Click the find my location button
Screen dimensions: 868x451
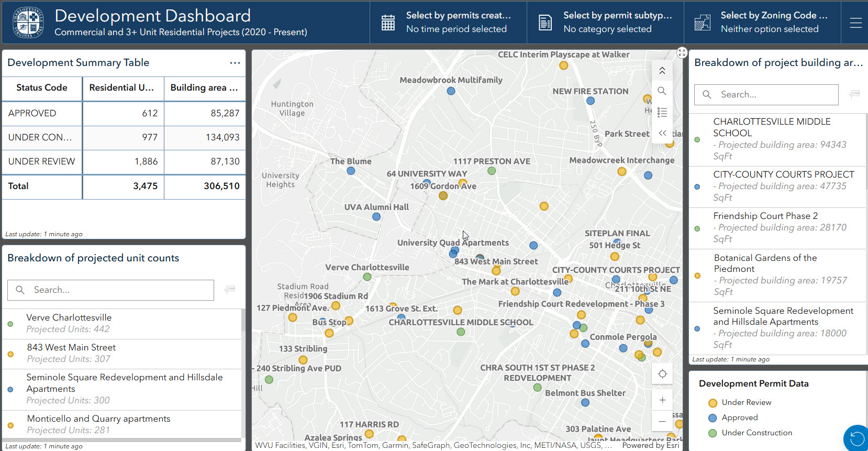[x=662, y=373]
